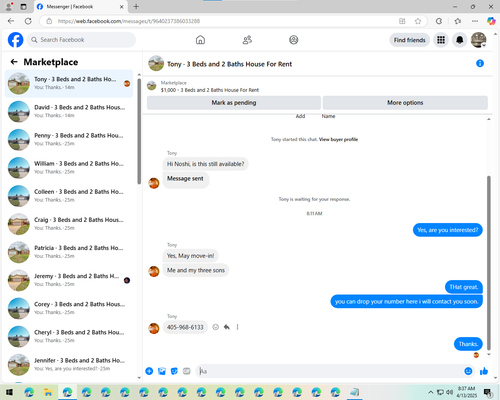Open the William conversation
Image resolution: width=500 pixels, height=400 pixels.
click(x=69, y=168)
